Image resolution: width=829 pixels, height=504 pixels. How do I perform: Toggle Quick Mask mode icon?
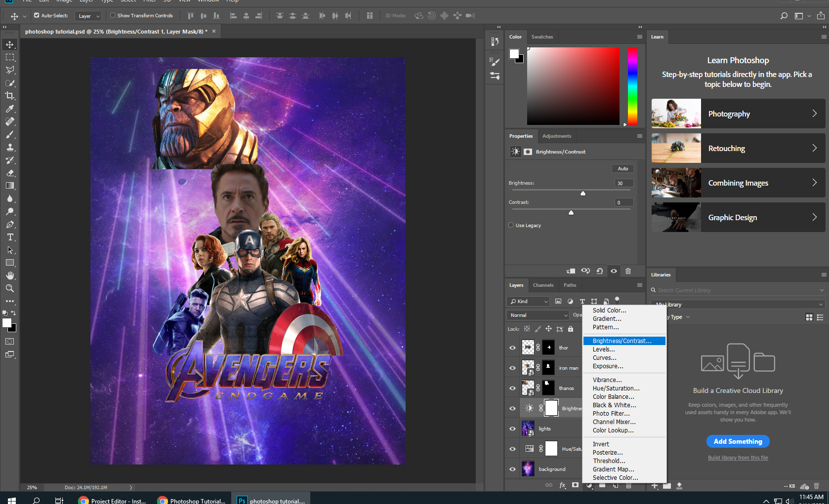point(10,342)
